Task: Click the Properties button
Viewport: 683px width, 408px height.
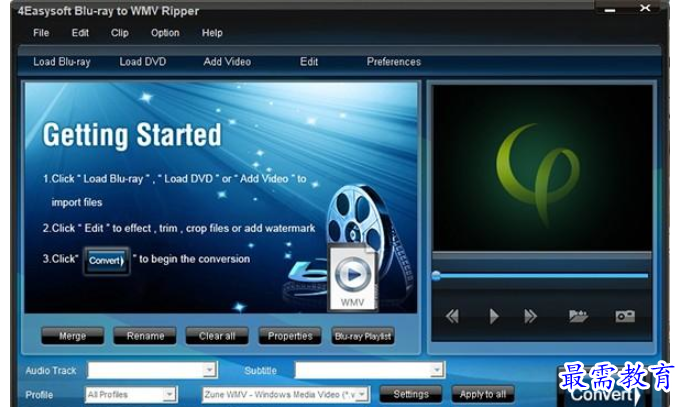Action: [x=290, y=336]
